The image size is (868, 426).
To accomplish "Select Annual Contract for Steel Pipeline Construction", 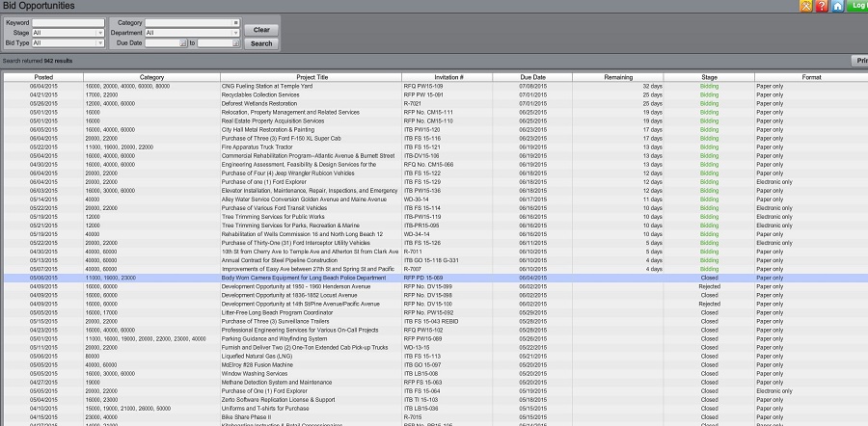I will pyautogui.click(x=281, y=260).
